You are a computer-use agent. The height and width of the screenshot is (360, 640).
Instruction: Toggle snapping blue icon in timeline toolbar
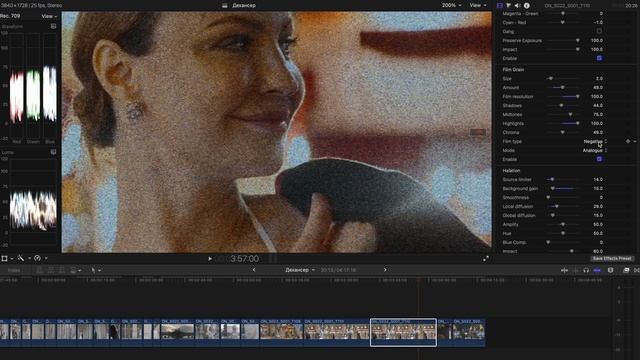pyautogui.click(x=597, y=270)
